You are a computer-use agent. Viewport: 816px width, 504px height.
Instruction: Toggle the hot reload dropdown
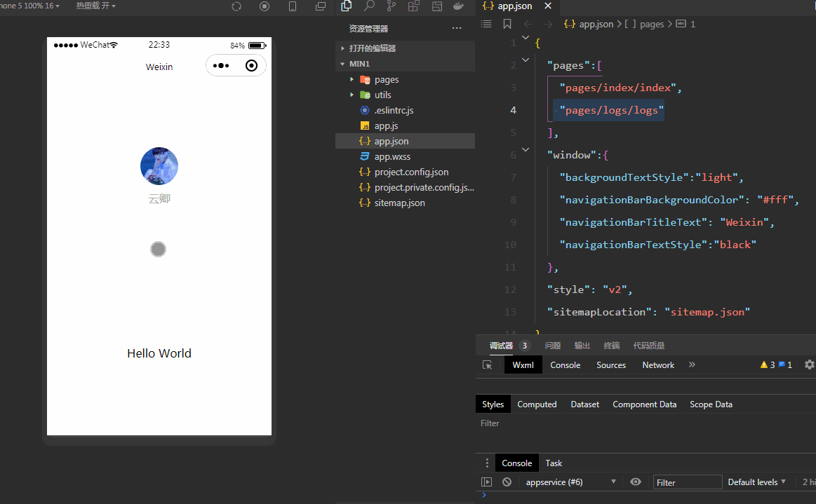95,6
